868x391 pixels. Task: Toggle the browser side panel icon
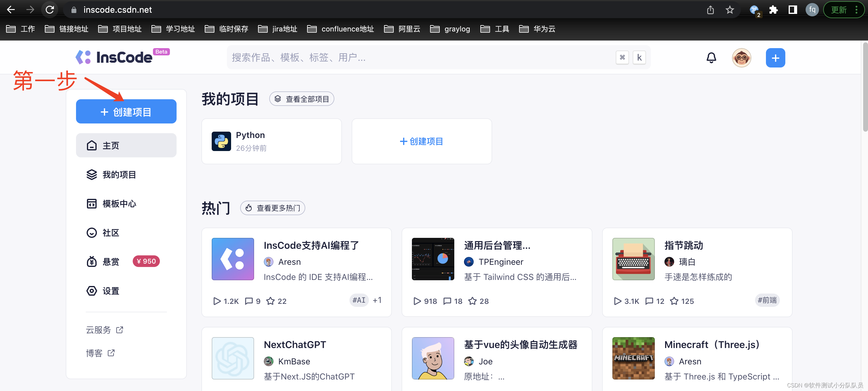point(793,10)
